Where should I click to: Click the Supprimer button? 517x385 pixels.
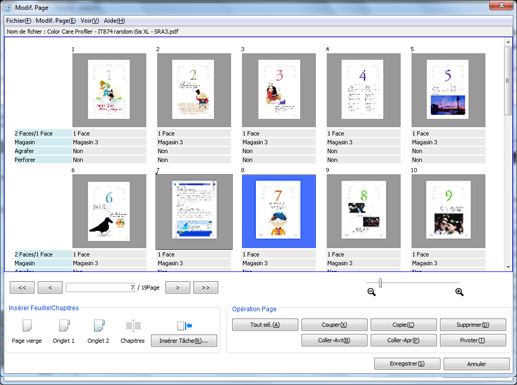click(x=473, y=325)
